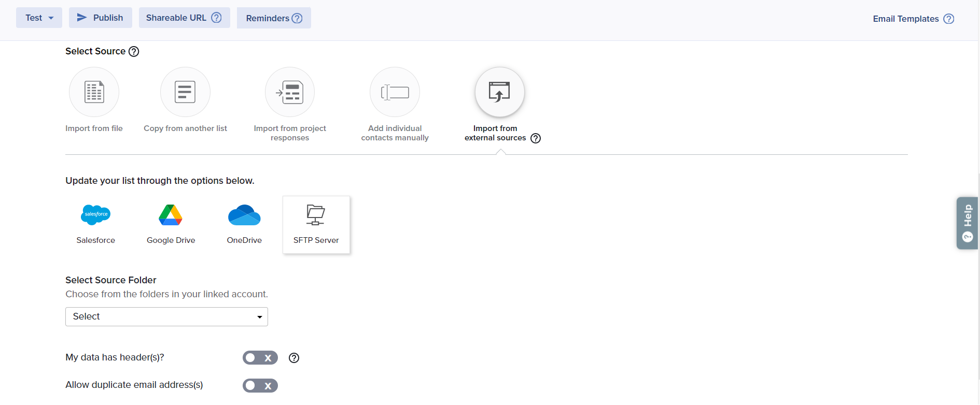Select Import from project responses icon

point(290,92)
